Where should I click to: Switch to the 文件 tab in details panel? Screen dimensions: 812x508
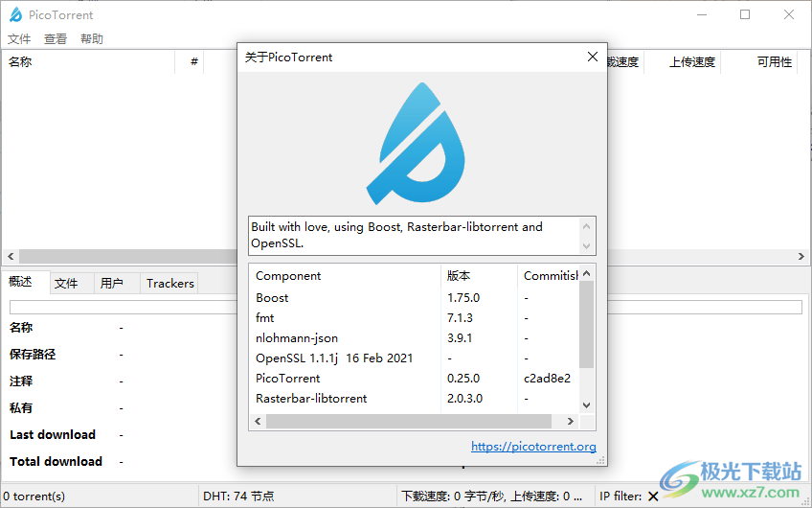pos(72,284)
